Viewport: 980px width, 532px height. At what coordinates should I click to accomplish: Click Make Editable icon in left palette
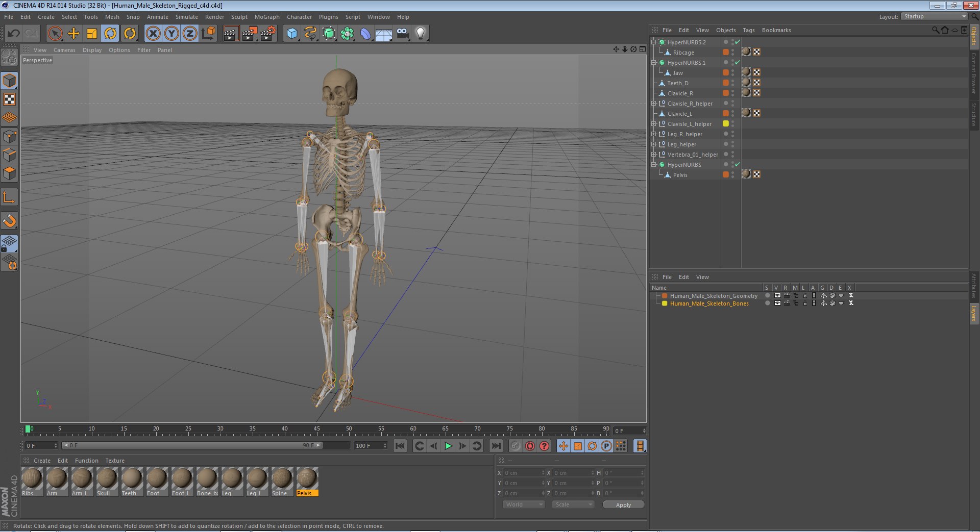9,57
